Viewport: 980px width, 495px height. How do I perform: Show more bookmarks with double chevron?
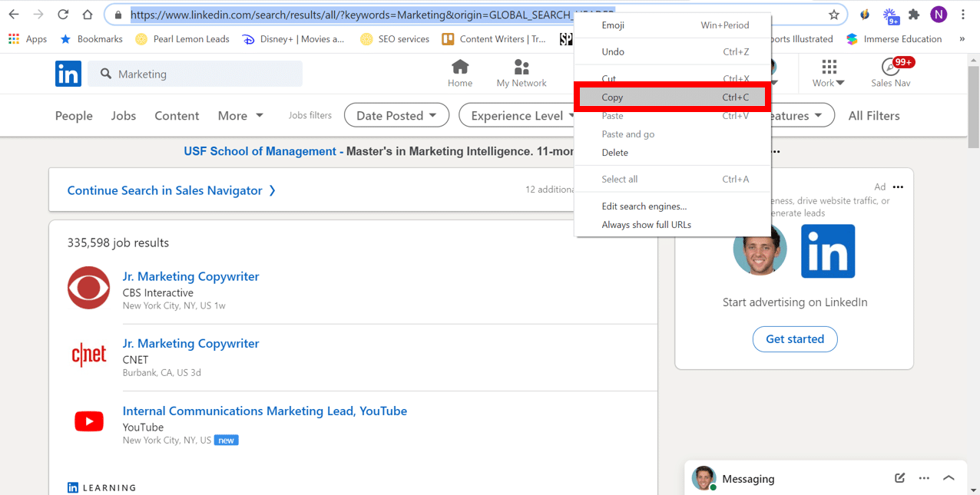coord(962,39)
